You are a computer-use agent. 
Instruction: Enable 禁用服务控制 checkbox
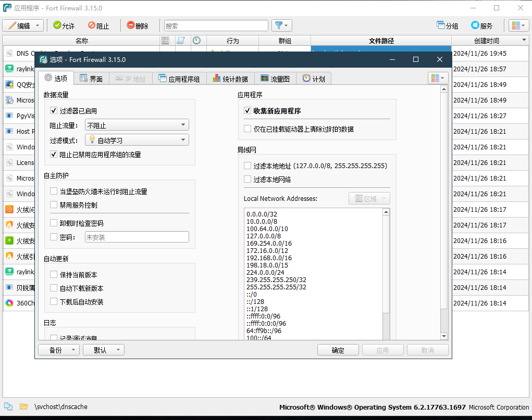[54, 205]
